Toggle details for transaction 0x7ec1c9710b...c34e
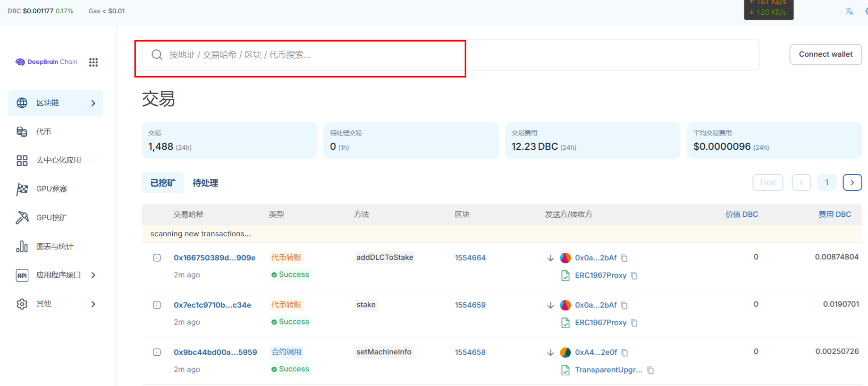Image resolution: width=868 pixels, height=386 pixels. coord(157,305)
